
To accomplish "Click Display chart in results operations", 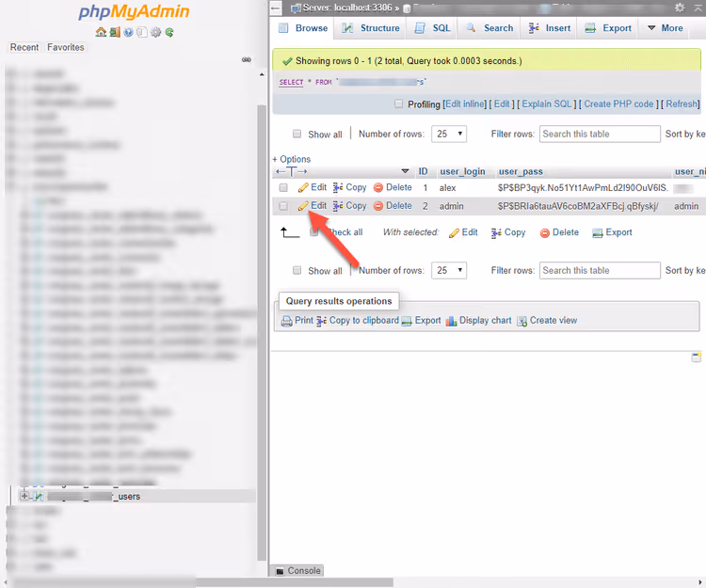I will (478, 320).
